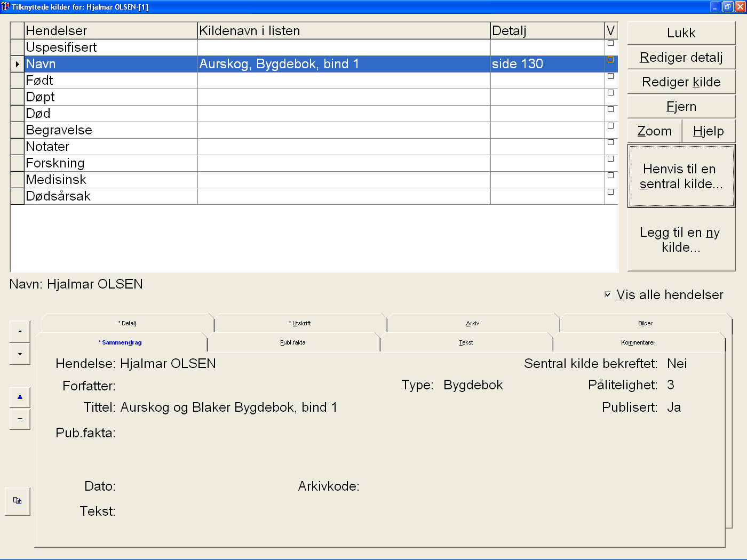The image size is (747, 560).
Task: Click the Kildenavn i listen column header
Action: tap(344, 31)
